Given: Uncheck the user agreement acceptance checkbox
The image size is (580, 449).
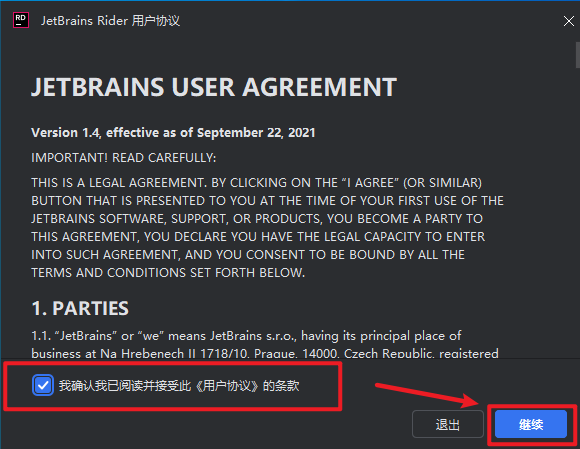Looking at the screenshot, I should click(43, 385).
